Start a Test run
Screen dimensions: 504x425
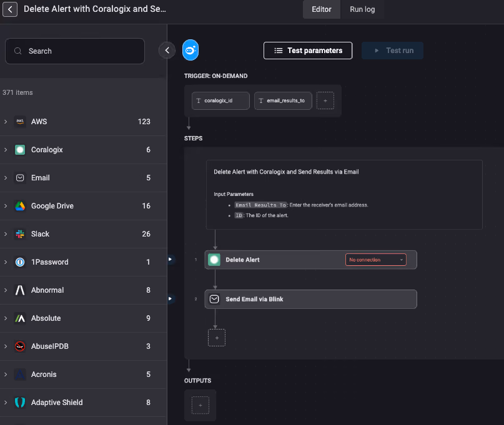[x=392, y=51]
